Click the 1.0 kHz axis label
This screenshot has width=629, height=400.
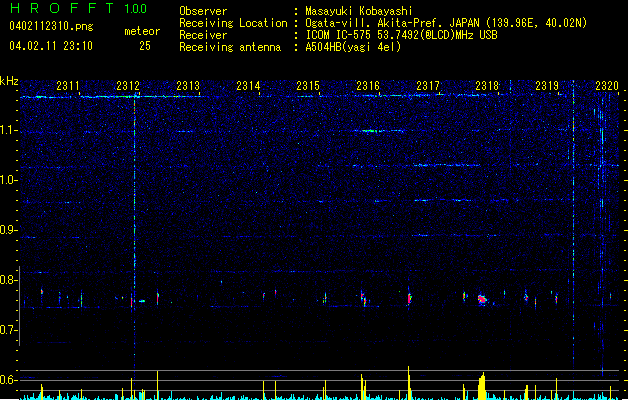point(9,180)
